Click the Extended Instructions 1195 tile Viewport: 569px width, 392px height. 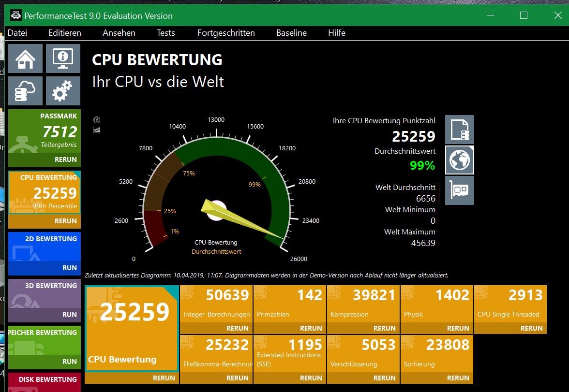pyautogui.click(x=289, y=353)
